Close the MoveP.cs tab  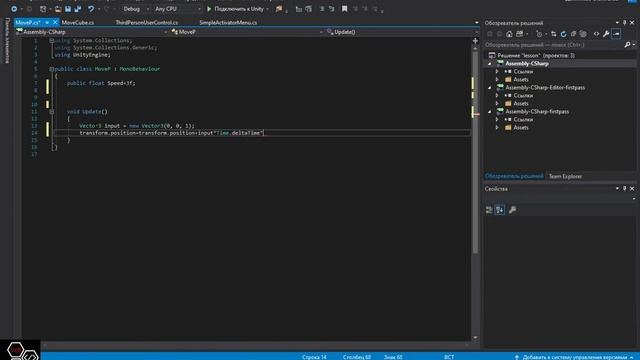pyautogui.click(x=55, y=22)
